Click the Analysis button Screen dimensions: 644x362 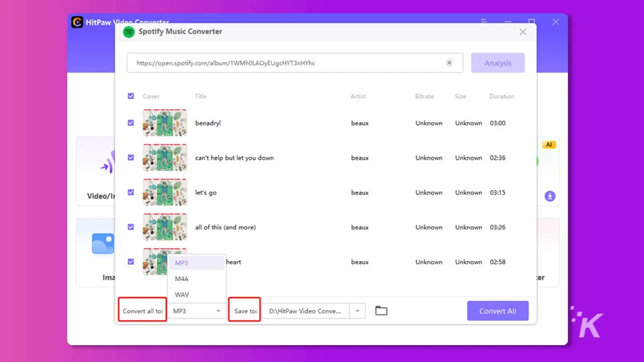point(498,63)
